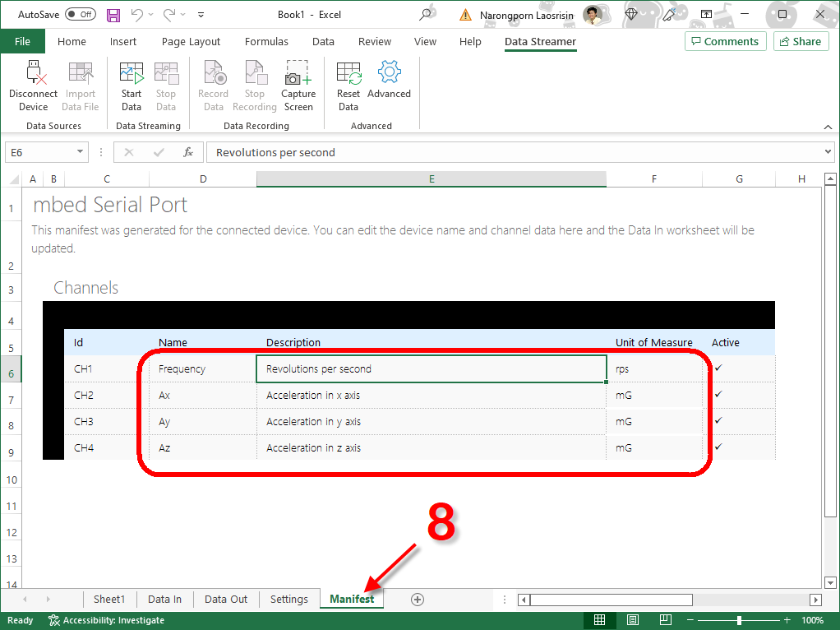Select the Frequency name cell
The width and height of the screenshot is (840, 630).
click(x=202, y=369)
